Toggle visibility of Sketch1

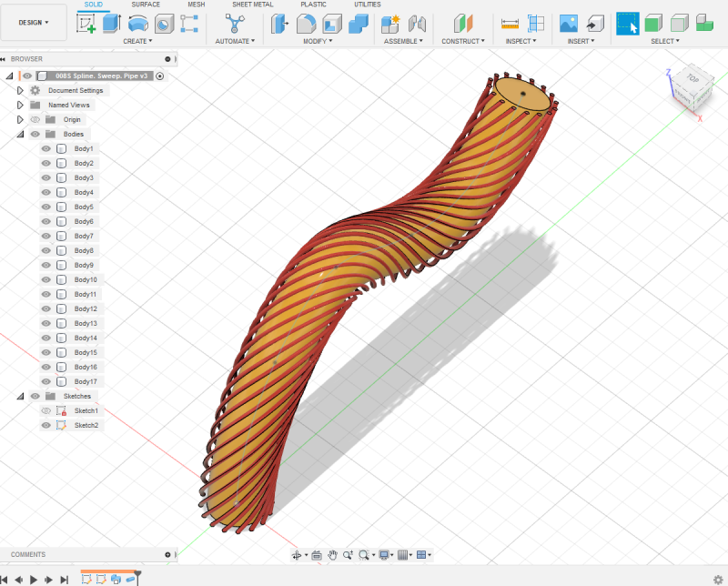[46, 410]
